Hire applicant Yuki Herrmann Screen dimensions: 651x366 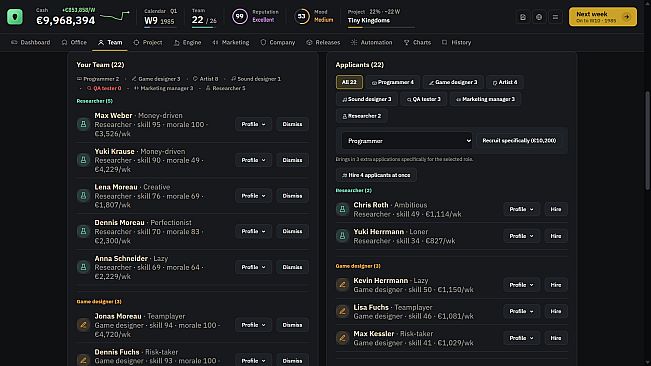[556, 236]
